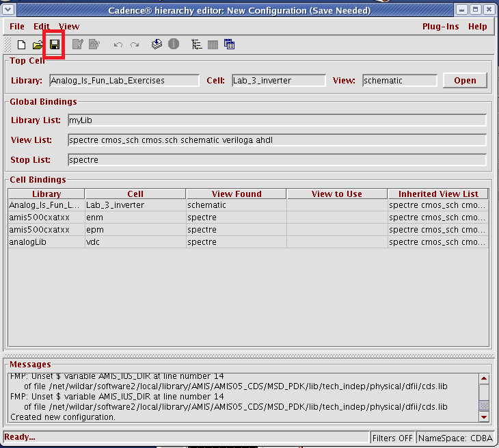Click the Library column header
The image size is (499, 448).
[x=46, y=194]
